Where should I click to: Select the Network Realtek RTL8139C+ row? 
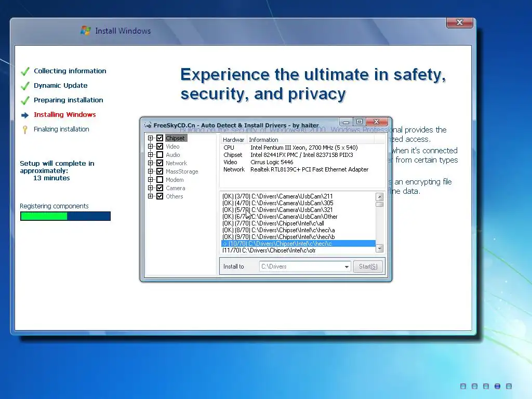[x=303, y=169]
